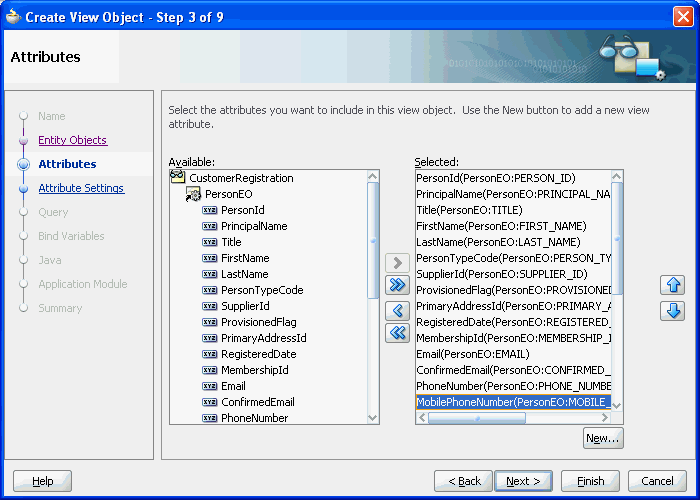Click the New... attribute button
700x500 pixels.
603,438
